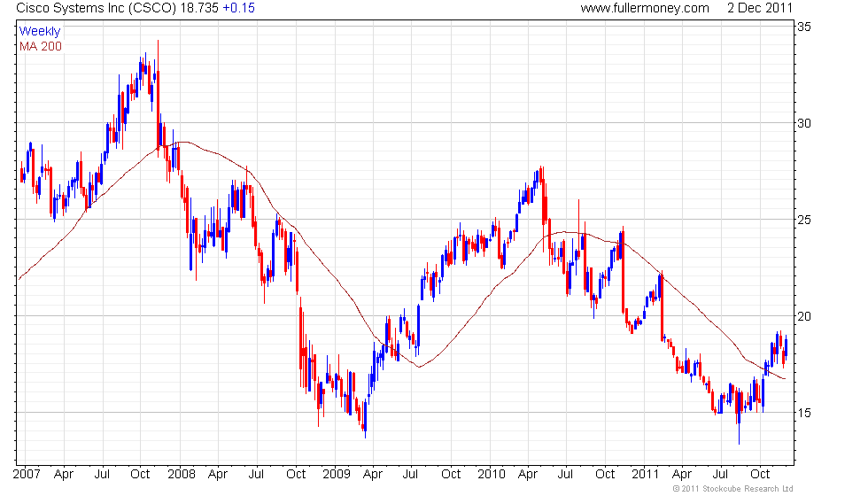Image resolution: width=868 pixels, height=496 pixels.
Task: Click the 2008 year axis label
Action: [182, 475]
